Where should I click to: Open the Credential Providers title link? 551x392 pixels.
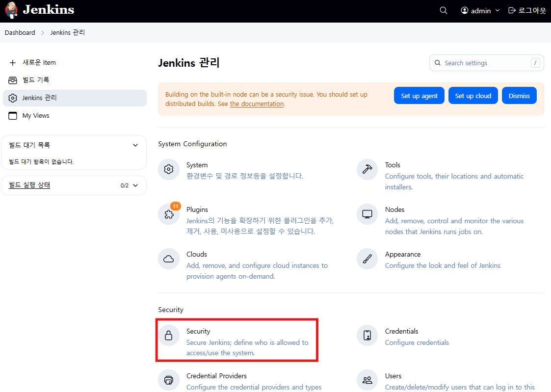216,376
